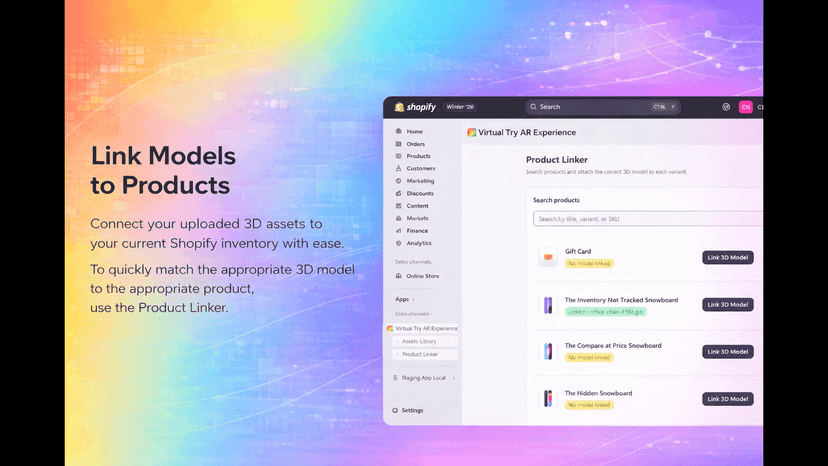Click the Analytics icon
The width and height of the screenshot is (828, 466).
(x=399, y=243)
